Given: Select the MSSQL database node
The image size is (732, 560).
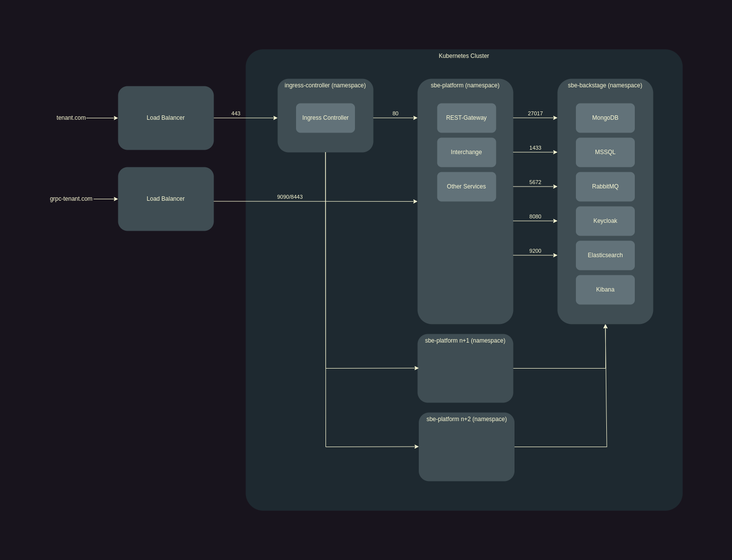Looking at the screenshot, I should [605, 152].
